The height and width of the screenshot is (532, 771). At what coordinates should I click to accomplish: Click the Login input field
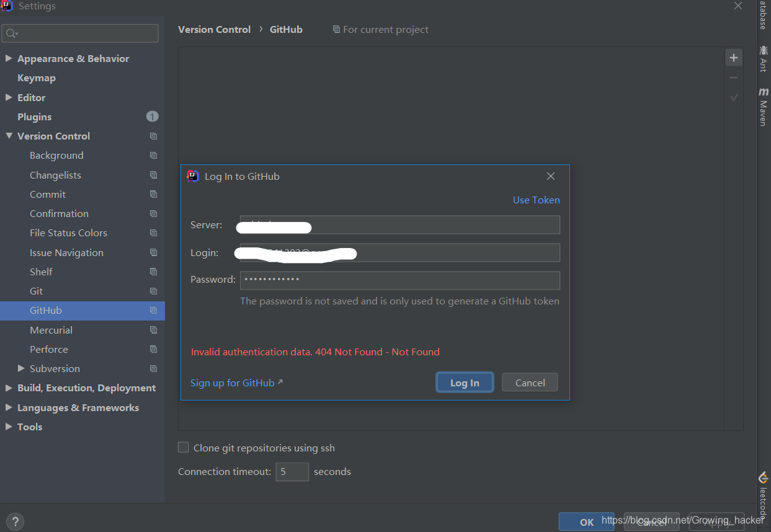(x=400, y=252)
